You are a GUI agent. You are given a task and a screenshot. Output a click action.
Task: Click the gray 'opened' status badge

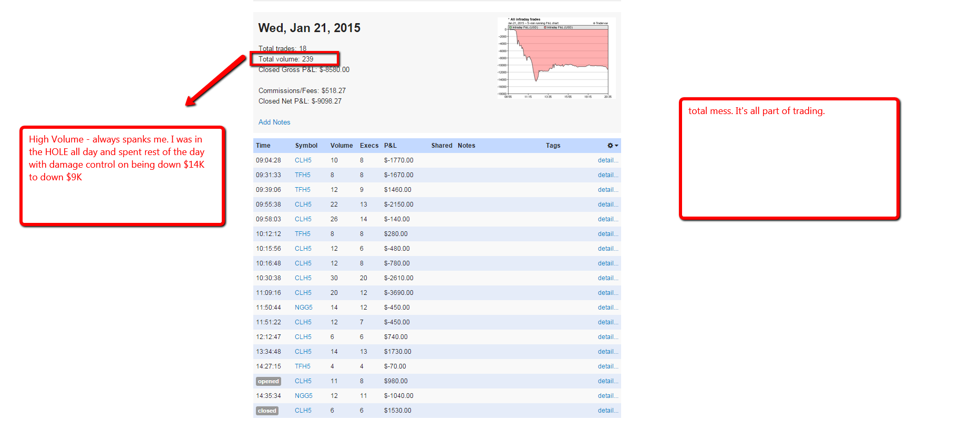click(x=269, y=382)
